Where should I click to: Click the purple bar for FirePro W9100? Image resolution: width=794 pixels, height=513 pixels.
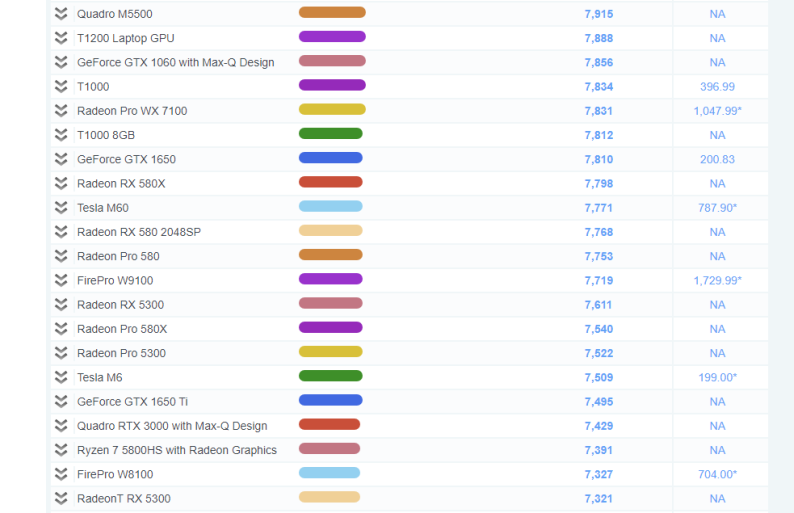[331, 279]
